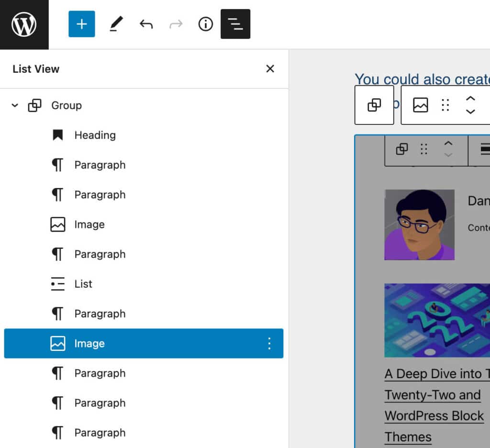
Task: Click the move-down chevron in the block toolbar
Action: (x=470, y=111)
